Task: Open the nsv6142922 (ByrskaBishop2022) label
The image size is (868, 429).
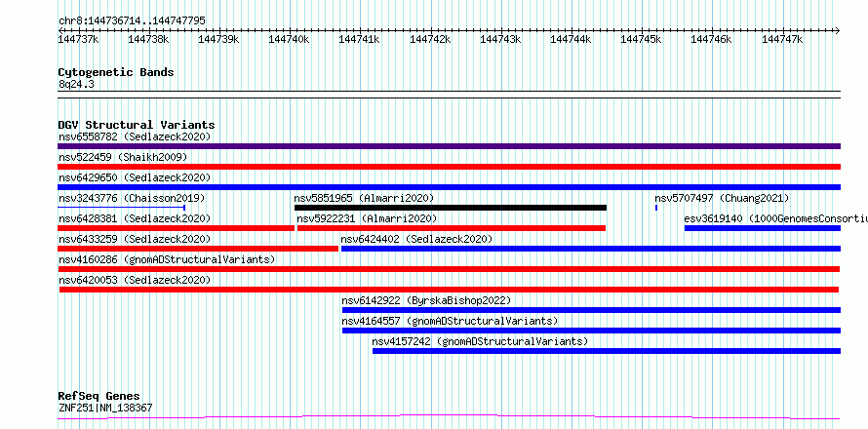Action: click(426, 300)
